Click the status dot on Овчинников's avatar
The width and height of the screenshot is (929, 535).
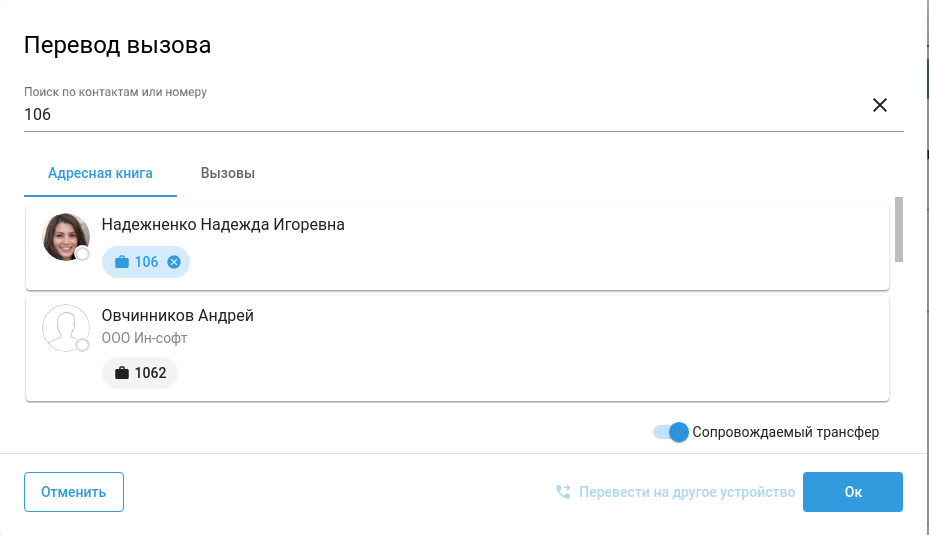(83, 345)
